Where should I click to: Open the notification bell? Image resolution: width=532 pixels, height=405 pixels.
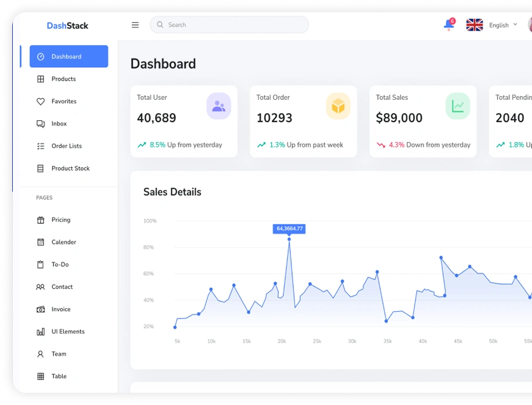(x=449, y=25)
